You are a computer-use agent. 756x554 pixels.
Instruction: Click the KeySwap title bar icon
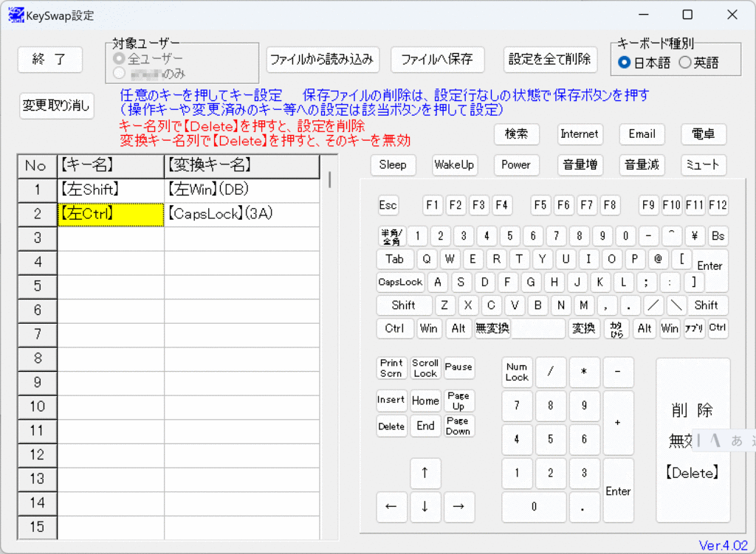tap(16, 15)
